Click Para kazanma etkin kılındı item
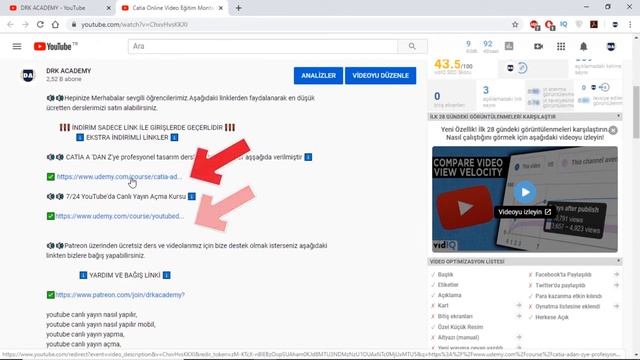The image size is (640, 360). 569,296
